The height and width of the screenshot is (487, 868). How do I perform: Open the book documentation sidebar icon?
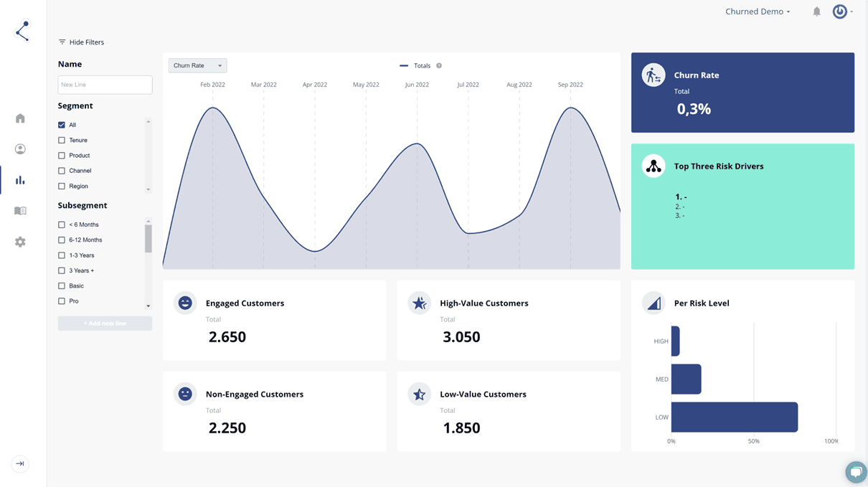(x=20, y=211)
